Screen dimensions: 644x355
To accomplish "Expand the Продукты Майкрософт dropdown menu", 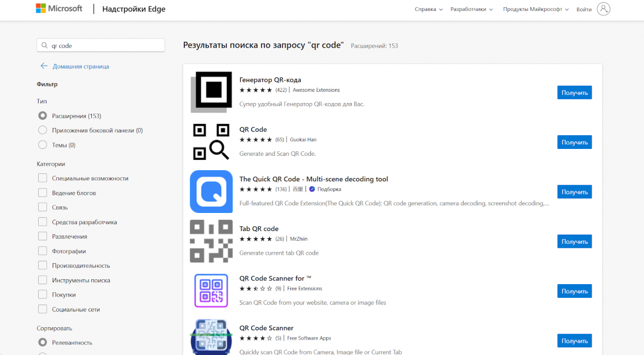I will click(536, 9).
